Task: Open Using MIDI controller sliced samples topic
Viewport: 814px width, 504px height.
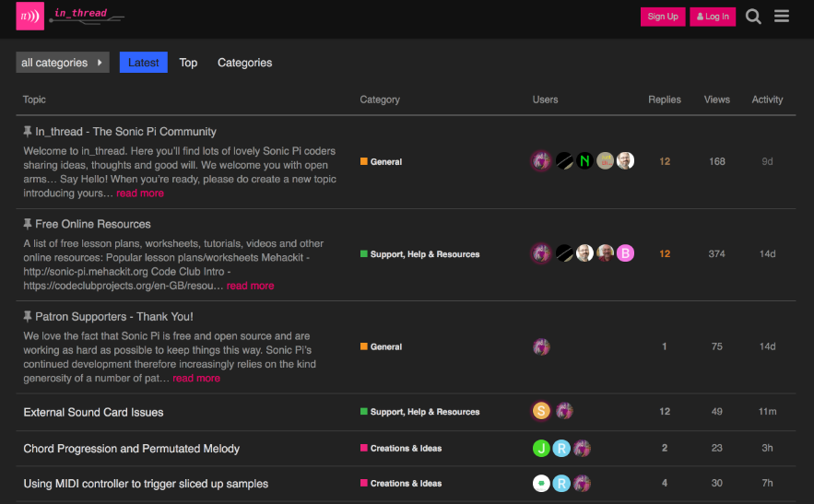Action: [x=146, y=484]
